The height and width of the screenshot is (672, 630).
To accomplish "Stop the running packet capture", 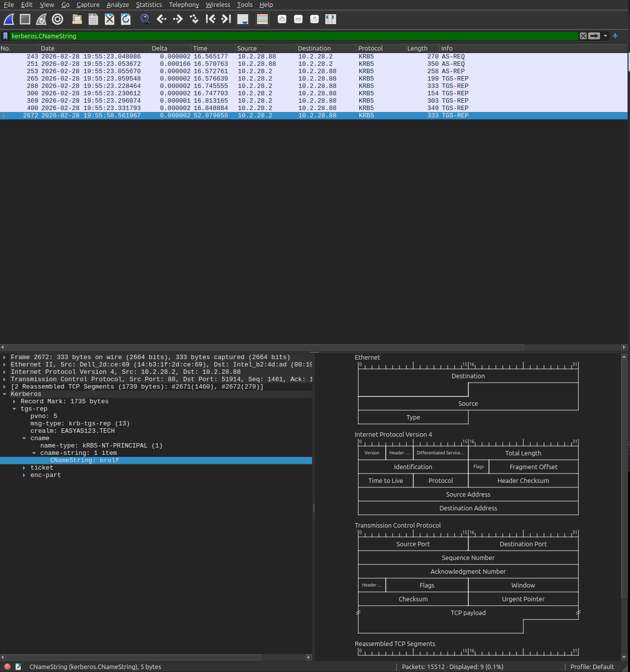I will [25, 19].
